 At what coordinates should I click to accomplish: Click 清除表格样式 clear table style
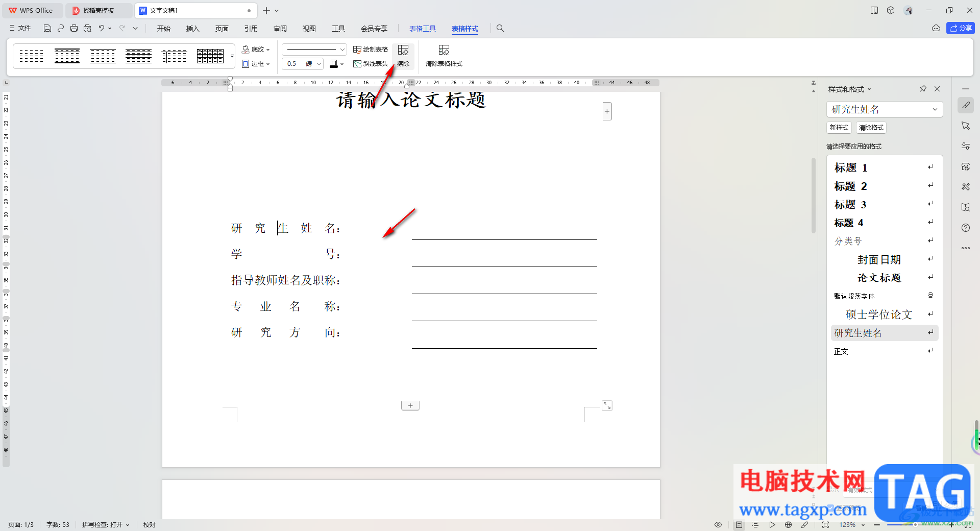click(444, 56)
